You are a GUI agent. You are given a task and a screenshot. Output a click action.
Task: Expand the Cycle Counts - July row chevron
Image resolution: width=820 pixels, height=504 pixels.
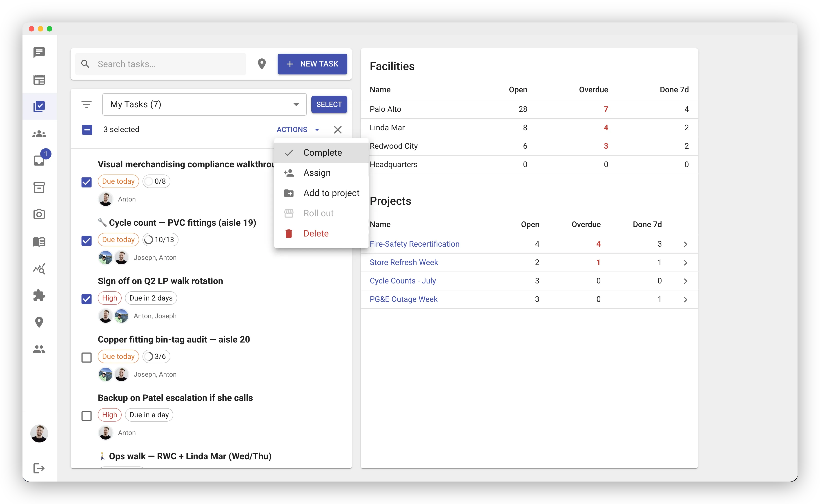(685, 281)
